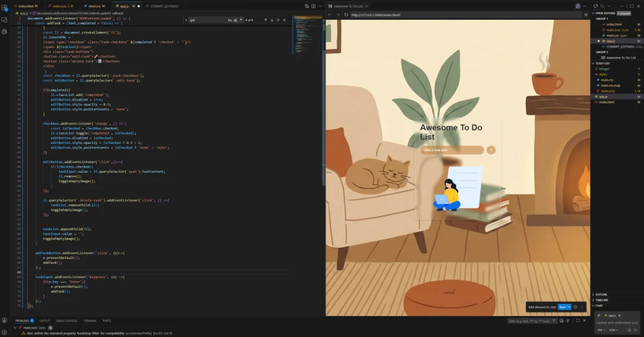Reload the browser preview page

(x=346, y=14)
